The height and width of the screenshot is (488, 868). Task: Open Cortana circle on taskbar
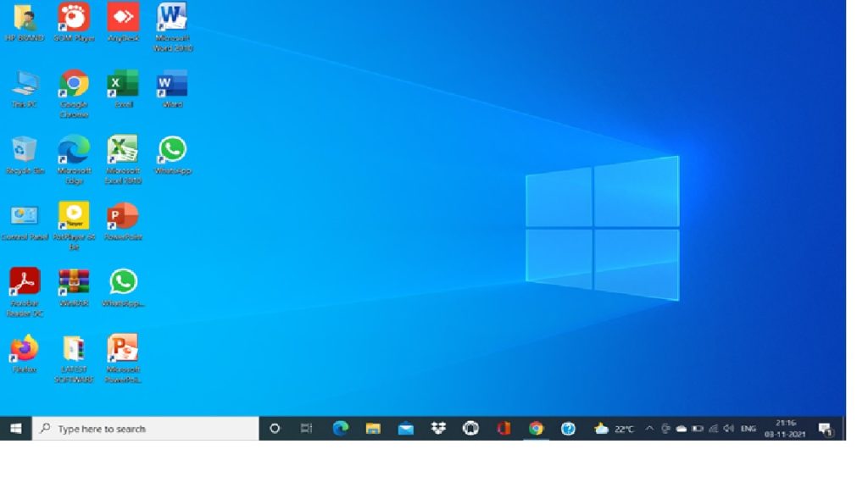click(275, 429)
